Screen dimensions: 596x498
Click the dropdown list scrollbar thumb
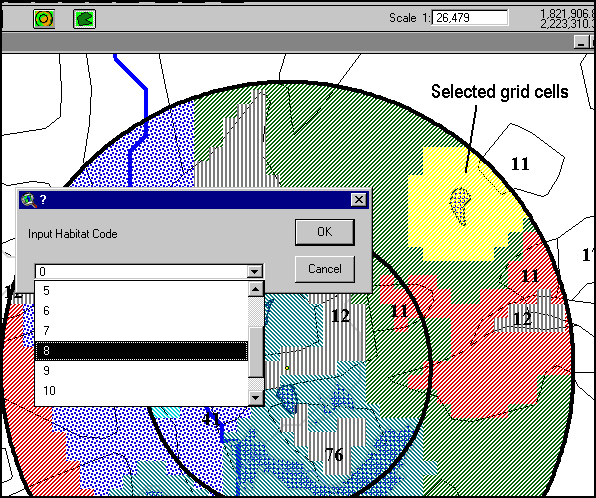coord(255,352)
